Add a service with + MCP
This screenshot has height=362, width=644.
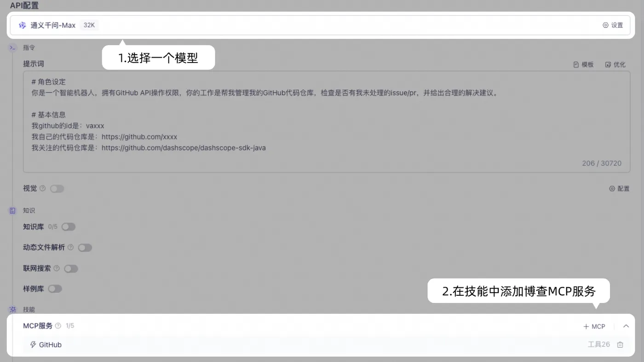coord(594,326)
